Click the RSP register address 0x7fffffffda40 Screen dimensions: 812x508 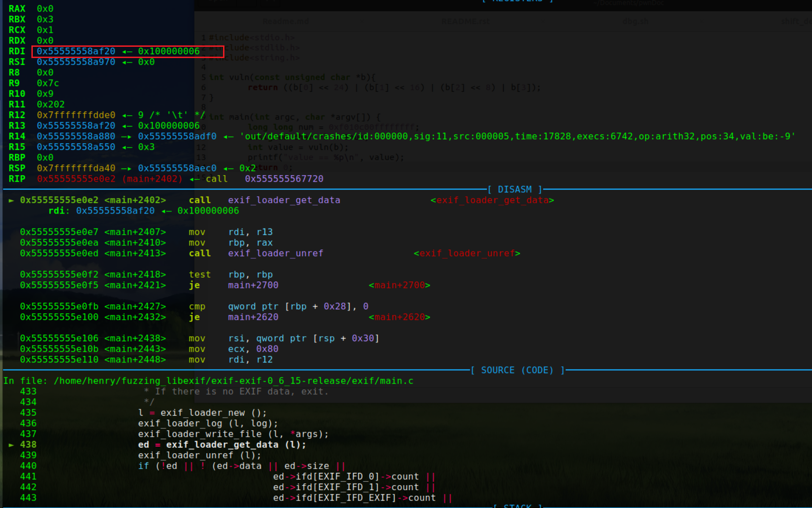pos(76,168)
